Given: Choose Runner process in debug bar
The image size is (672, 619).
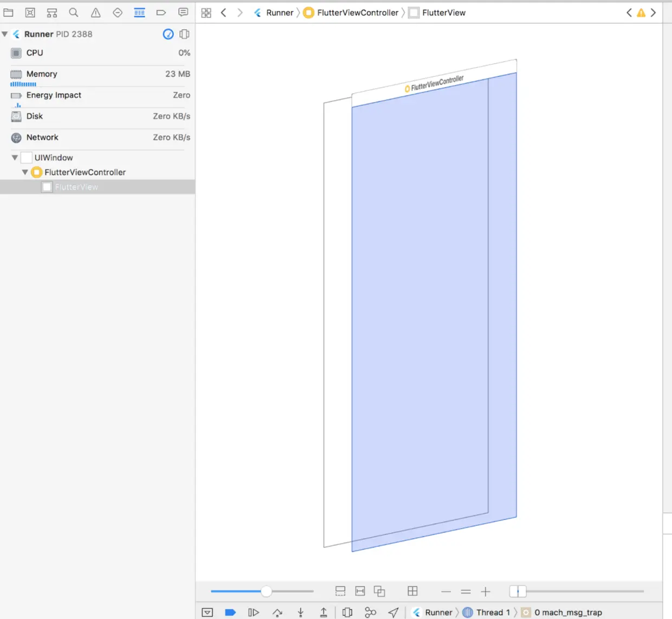Looking at the screenshot, I should [432, 613].
